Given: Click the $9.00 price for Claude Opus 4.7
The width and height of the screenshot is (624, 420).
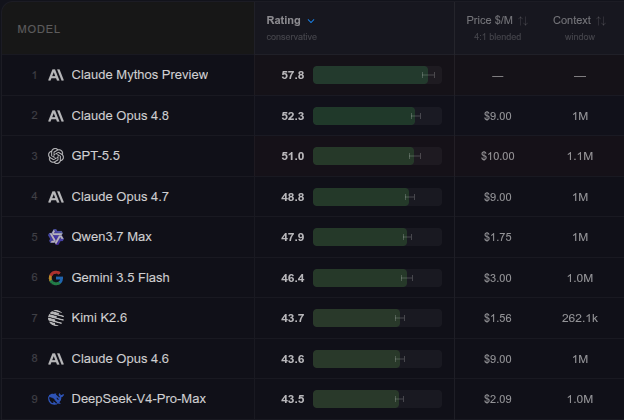Looking at the screenshot, I should point(497,197).
